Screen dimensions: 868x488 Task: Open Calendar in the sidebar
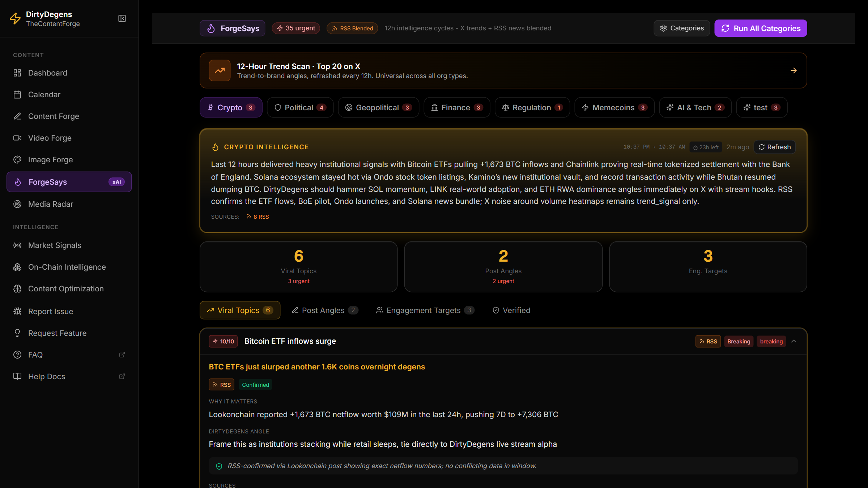[x=69, y=94]
